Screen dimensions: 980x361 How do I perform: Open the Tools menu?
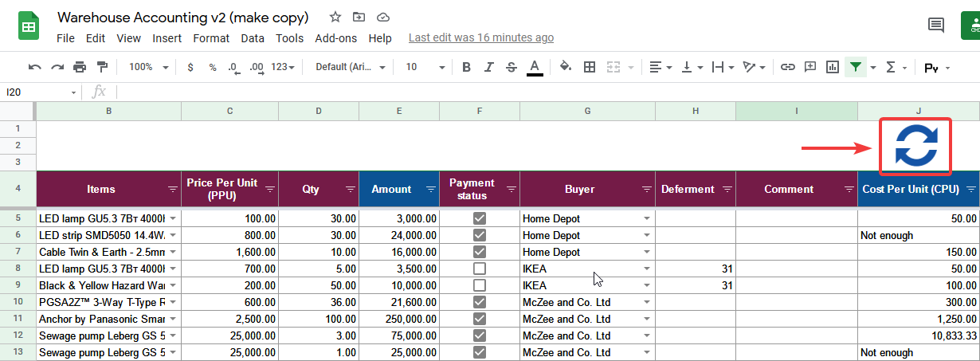(290, 37)
